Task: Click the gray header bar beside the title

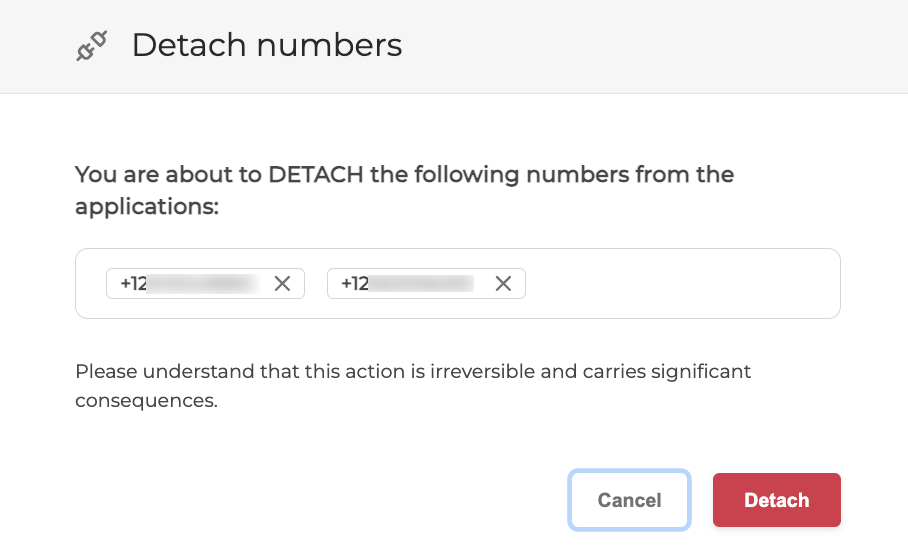Action: 650,46
